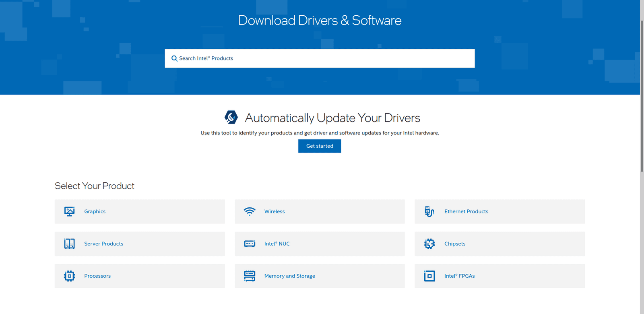
Task: Focus the Search Intel Products field
Action: 322,58
